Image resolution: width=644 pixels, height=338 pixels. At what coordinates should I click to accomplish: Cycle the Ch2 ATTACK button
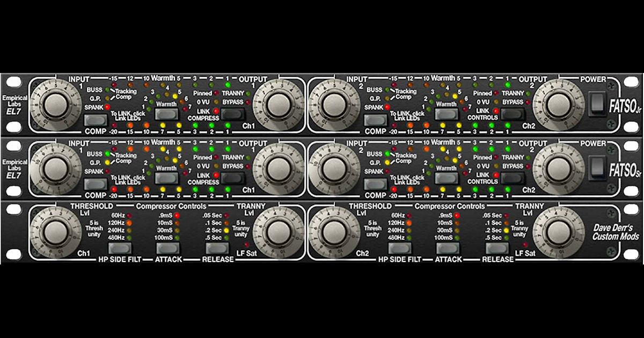(448, 248)
